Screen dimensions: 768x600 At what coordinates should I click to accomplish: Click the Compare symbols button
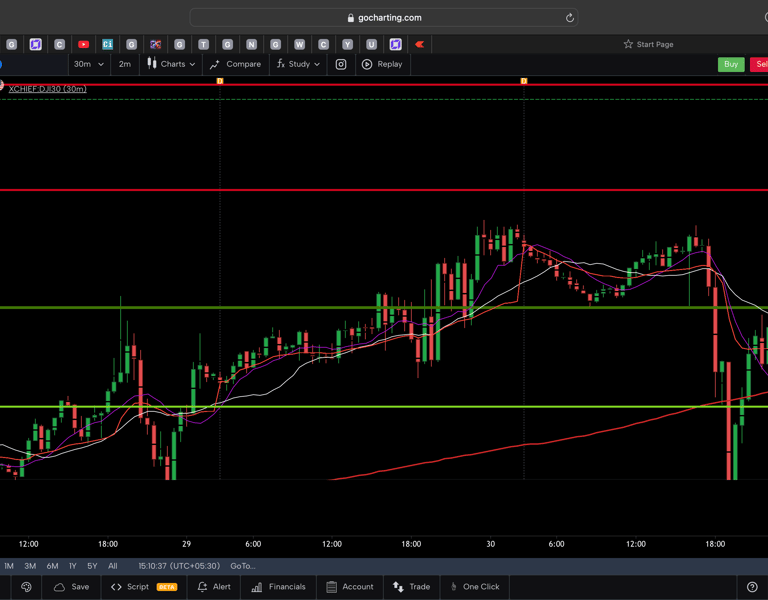tap(236, 64)
